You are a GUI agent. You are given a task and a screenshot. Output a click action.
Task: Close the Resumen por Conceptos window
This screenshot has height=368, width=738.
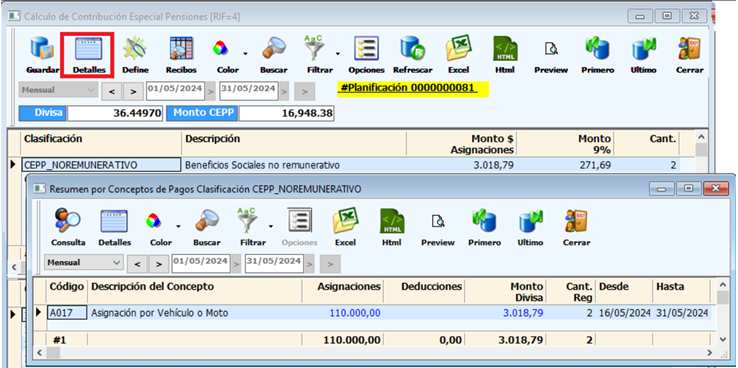[716, 189]
